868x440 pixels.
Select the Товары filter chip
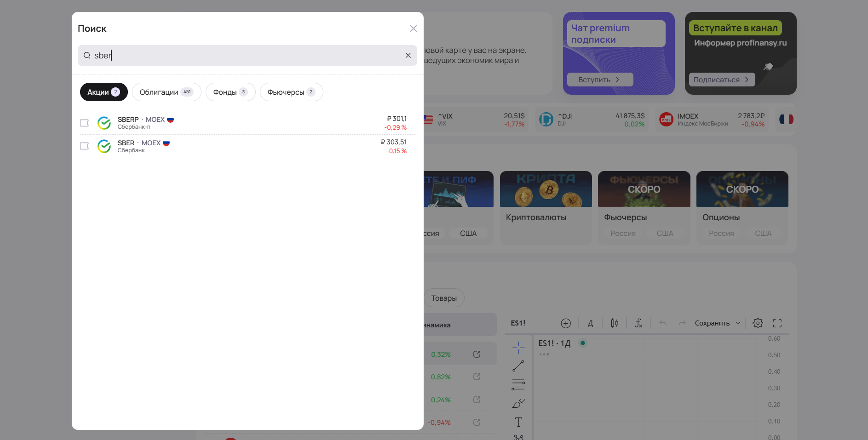point(444,298)
